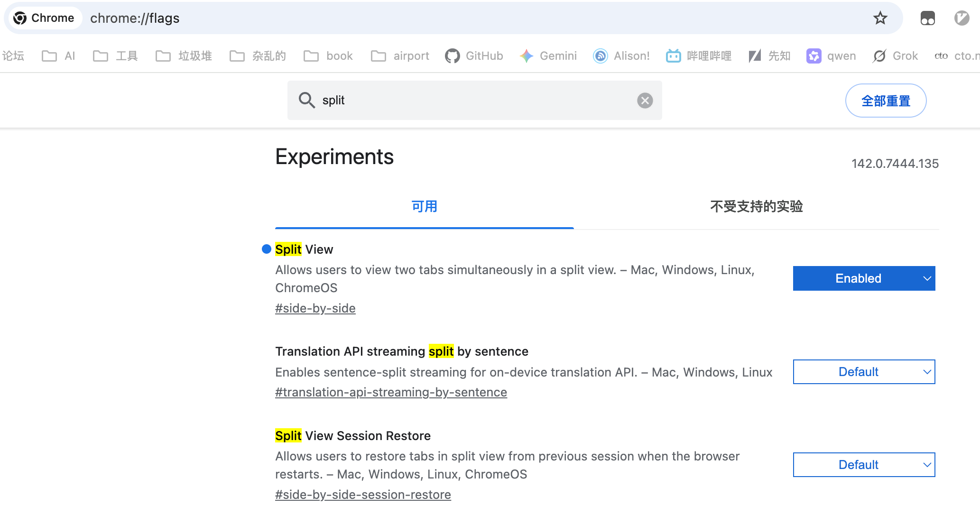
Task: Change the Split View Session Restore dropdown
Action: click(x=863, y=465)
